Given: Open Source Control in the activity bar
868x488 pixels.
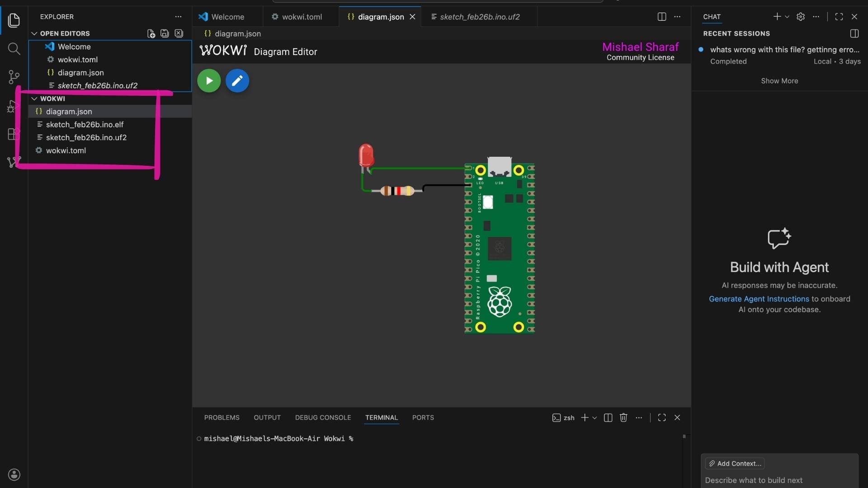Looking at the screenshot, I should (14, 77).
